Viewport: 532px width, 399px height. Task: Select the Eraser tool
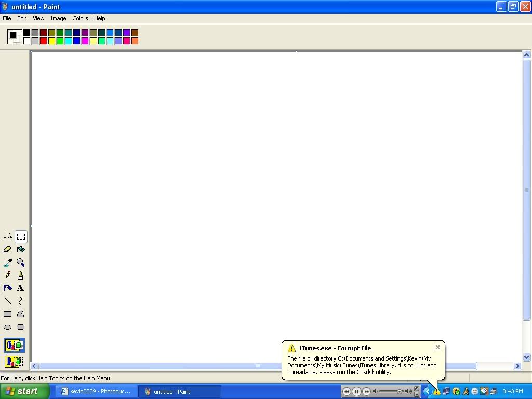tap(8, 249)
